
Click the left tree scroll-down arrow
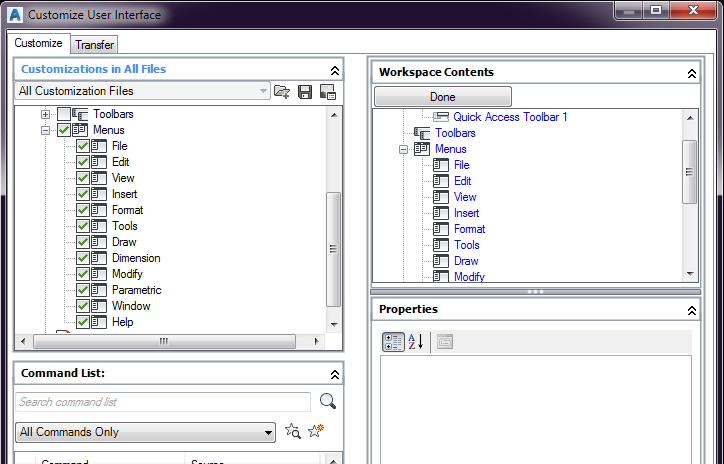334,325
